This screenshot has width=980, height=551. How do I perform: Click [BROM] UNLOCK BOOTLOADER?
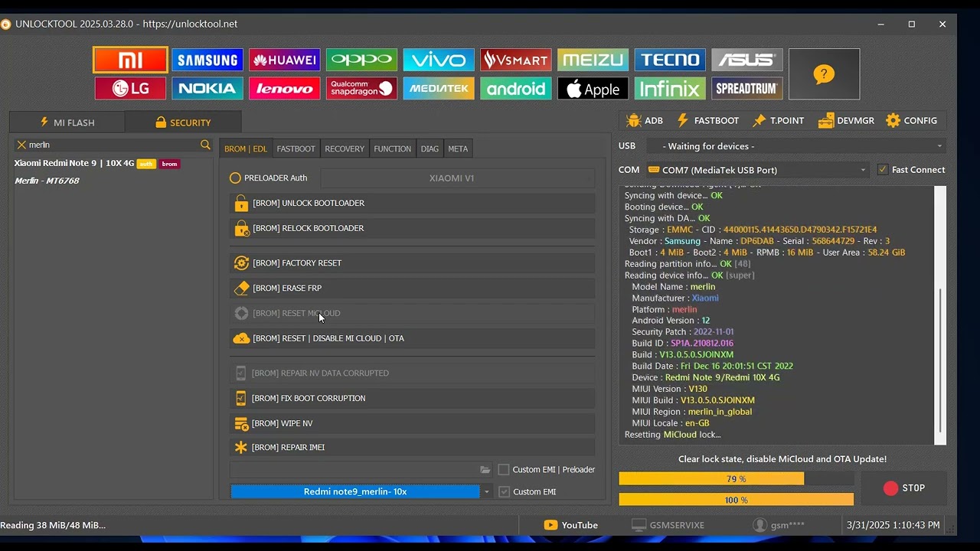(412, 204)
